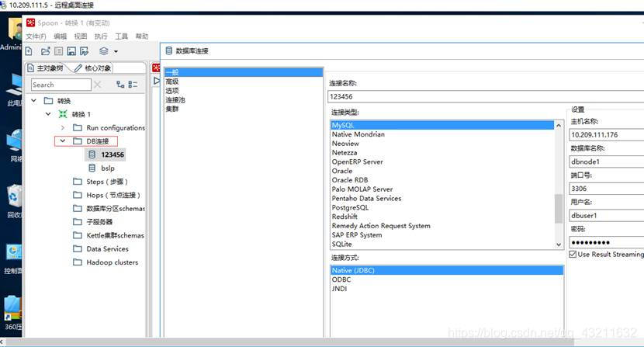
Task: Click the Data Services folder icon
Action: [x=78, y=248]
